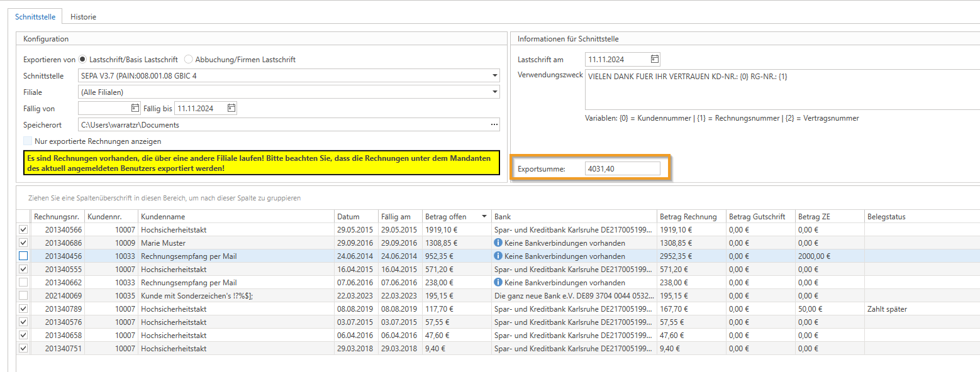Click info icon in Marie Muster row

498,243
